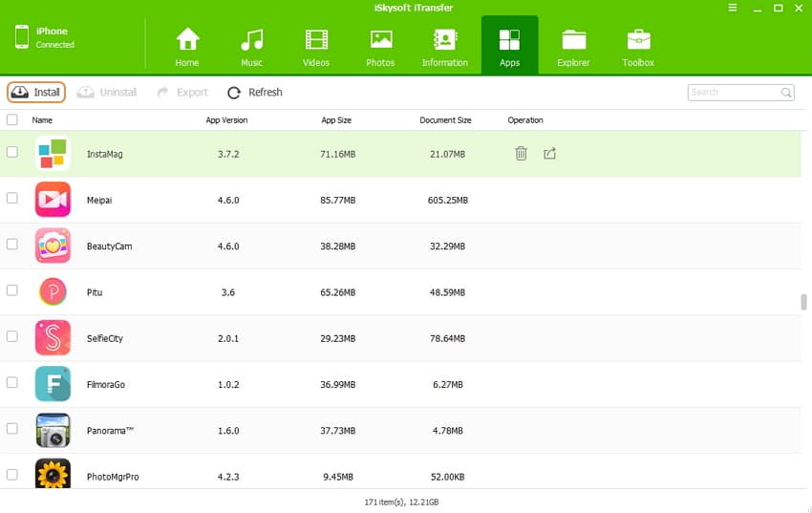The image size is (812, 513).
Task: Sort by the Name column header
Action: pos(42,120)
